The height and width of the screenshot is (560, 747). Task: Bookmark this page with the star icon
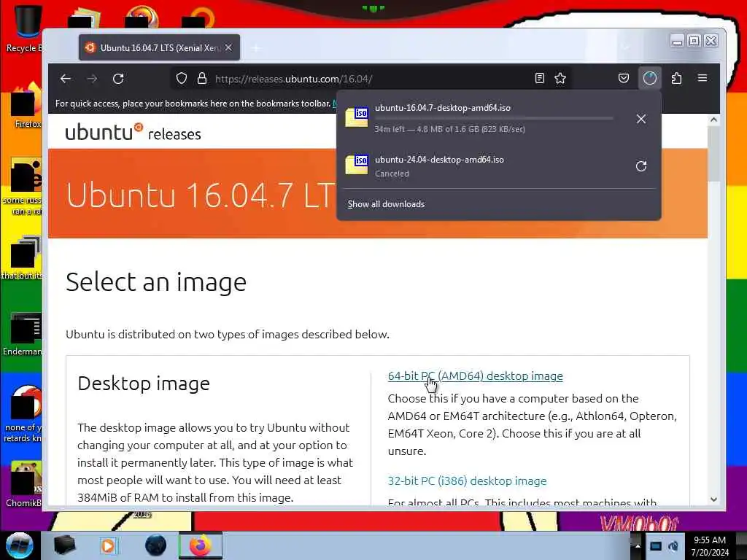coord(560,79)
